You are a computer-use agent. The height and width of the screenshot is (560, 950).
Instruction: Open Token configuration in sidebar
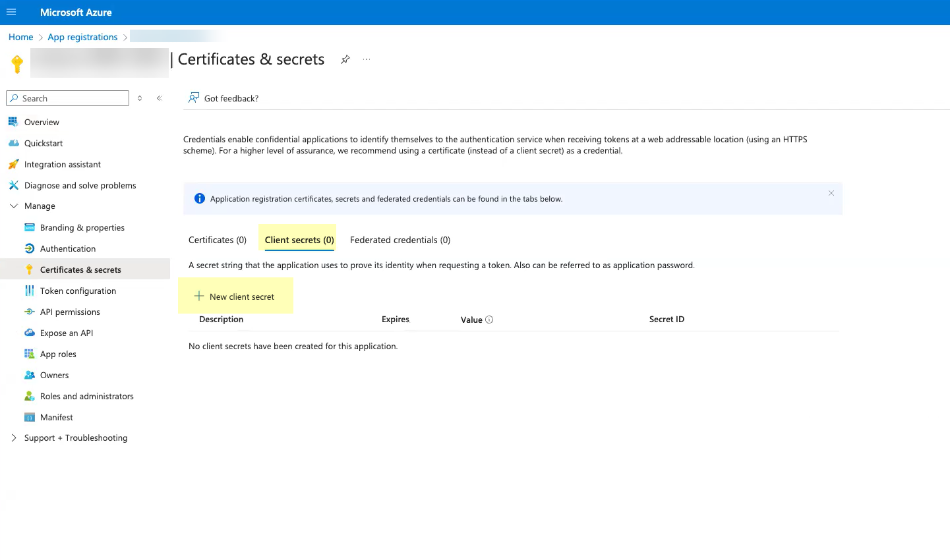[x=78, y=291]
